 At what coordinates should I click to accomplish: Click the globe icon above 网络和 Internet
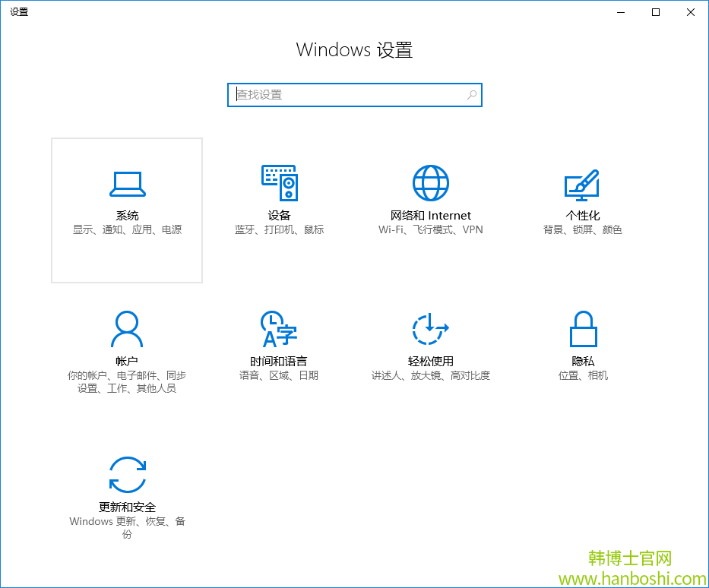click(430, 182)
